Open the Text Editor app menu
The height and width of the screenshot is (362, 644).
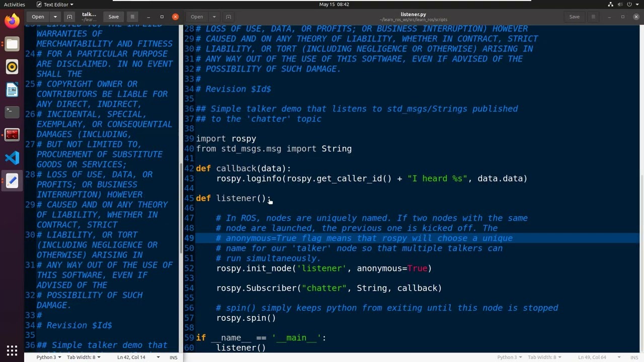point(55,5)
